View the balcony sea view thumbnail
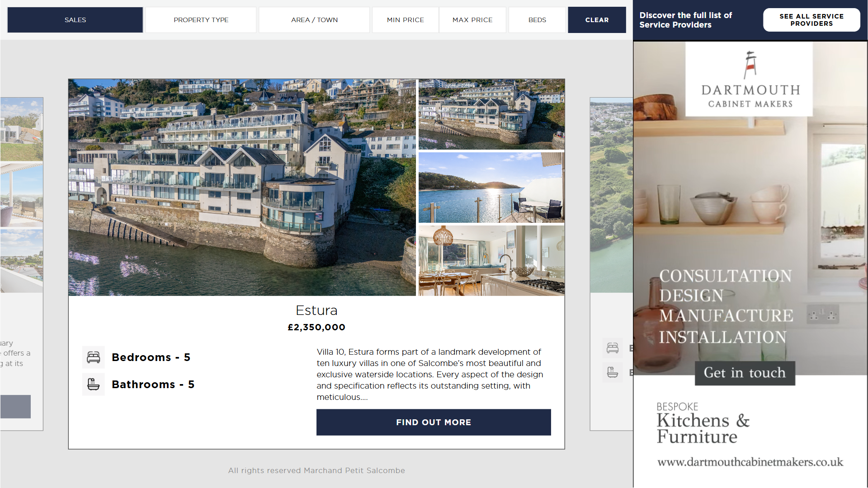This screenshot has width=868, height=488. (x=491, y=188)
